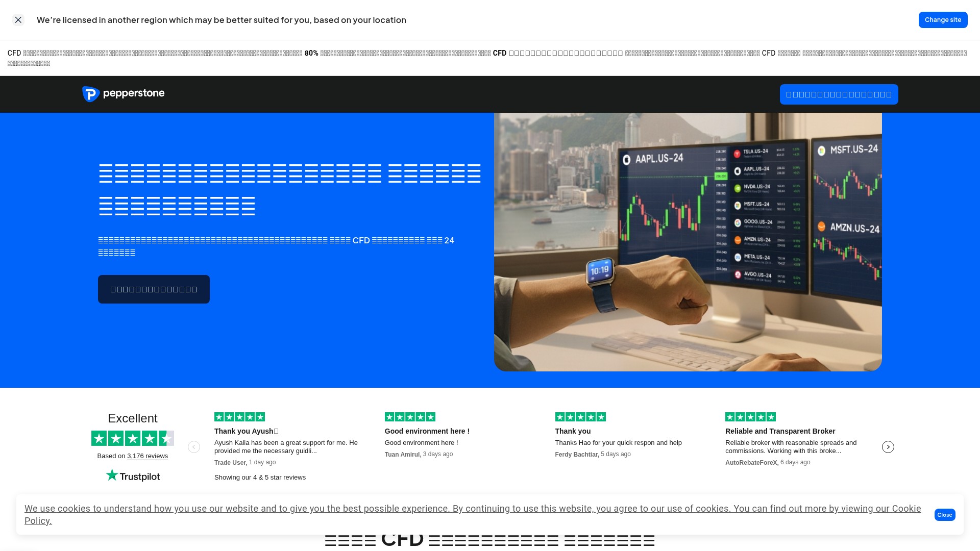Open the 'Thank you Ayush' review
Viewport: 980px width, 551px height.
246,431
